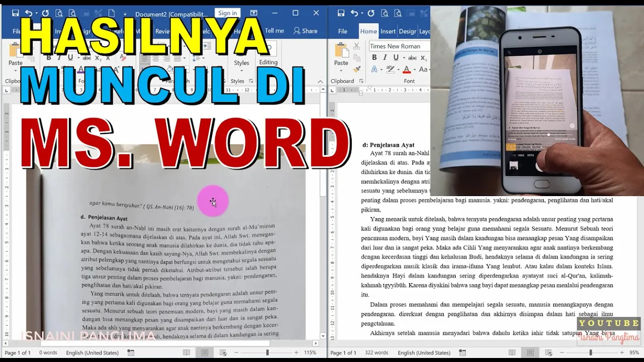Open Undo history dropdown in left window
Viewport: 644px width, 362px height.
[36, 14]
